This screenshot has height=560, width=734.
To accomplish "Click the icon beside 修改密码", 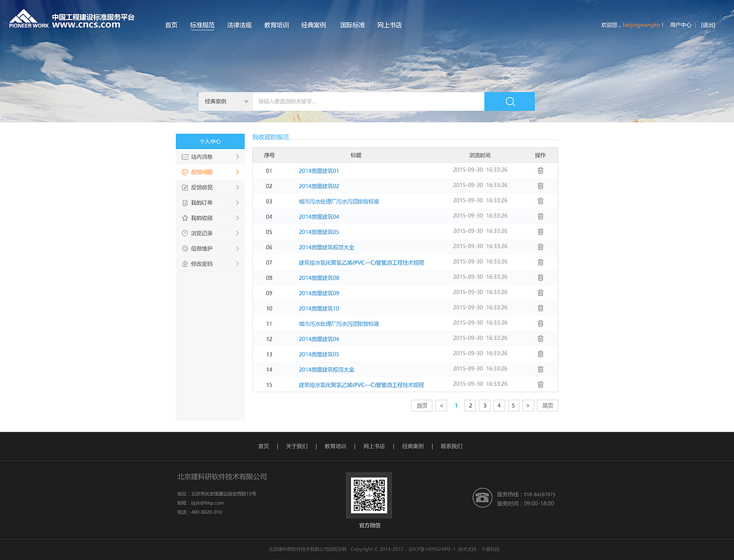I will tap(185, 263).
